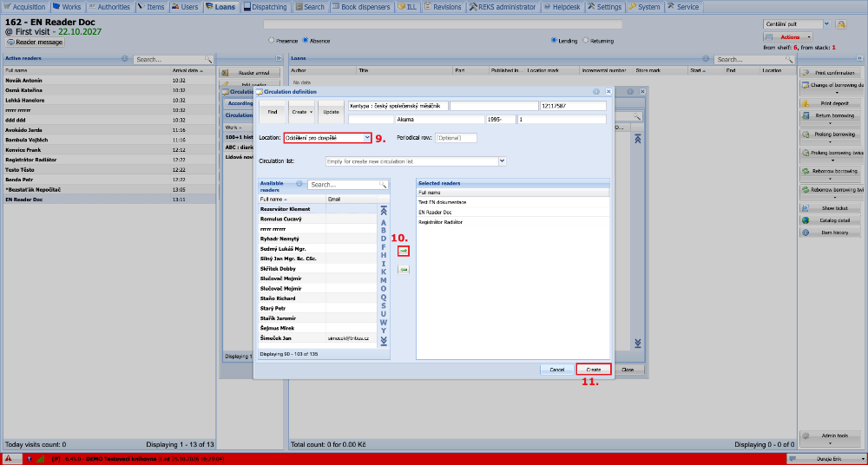
Task: Select the Presence radio button
Action: pyautogui.click(x=271, y=41)
